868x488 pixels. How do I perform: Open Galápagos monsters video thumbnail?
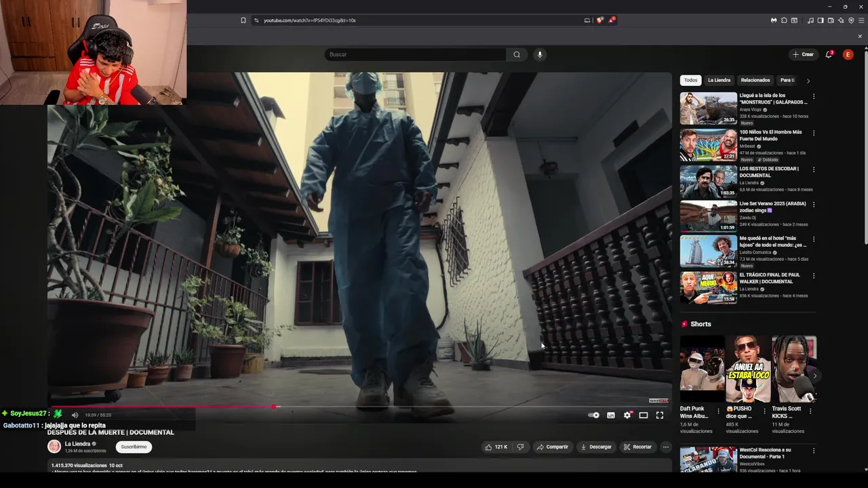(x=708, y=108)
